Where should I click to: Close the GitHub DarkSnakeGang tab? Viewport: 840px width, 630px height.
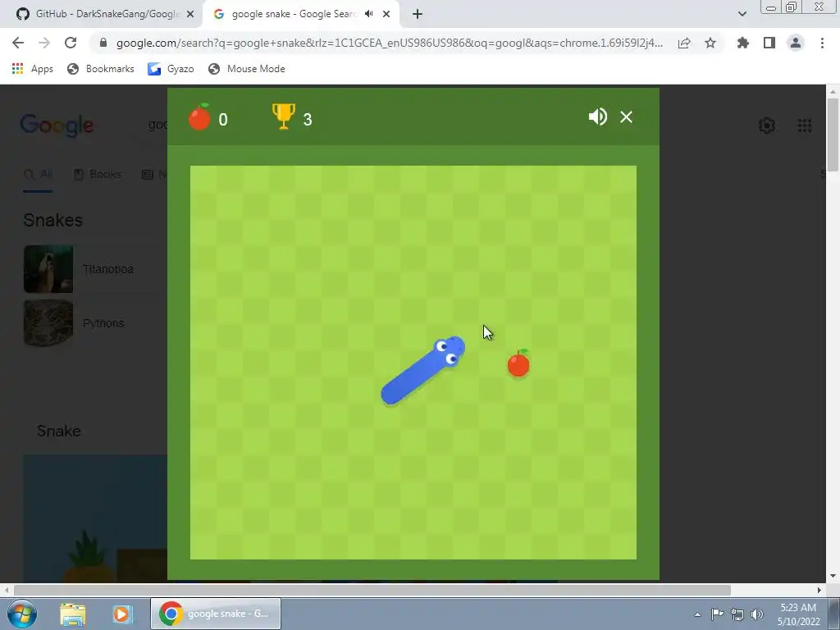click(x=190, y=14)
